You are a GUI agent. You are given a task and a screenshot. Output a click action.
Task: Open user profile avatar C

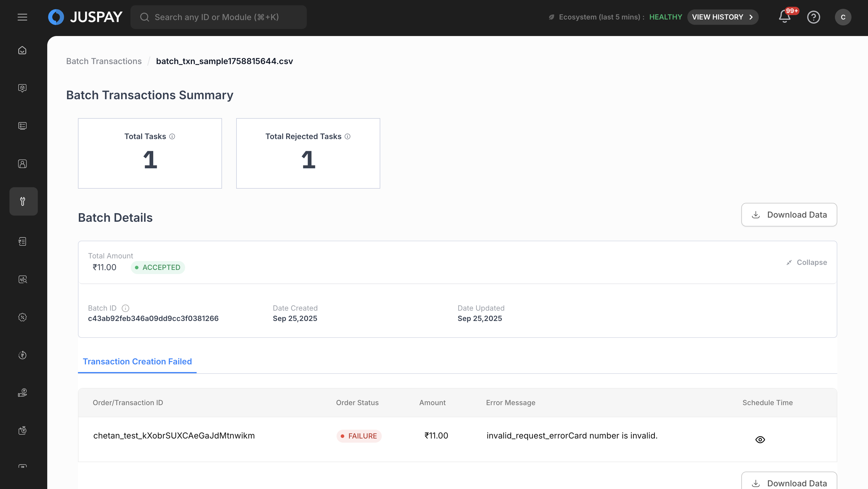[x=843, y=17]
